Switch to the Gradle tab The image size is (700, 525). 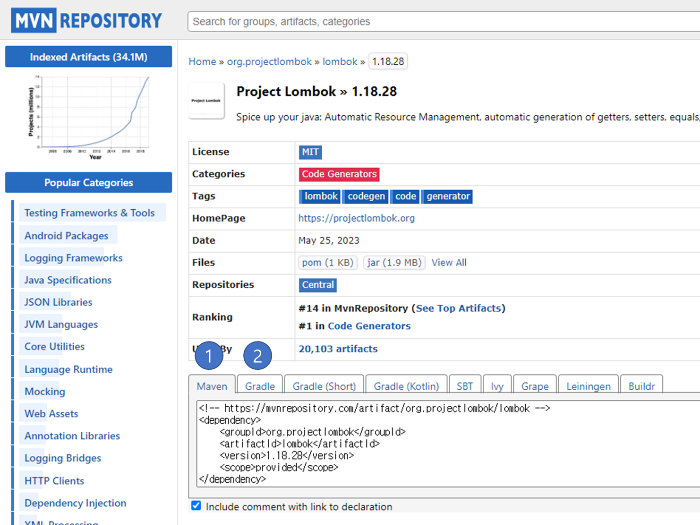260,386
